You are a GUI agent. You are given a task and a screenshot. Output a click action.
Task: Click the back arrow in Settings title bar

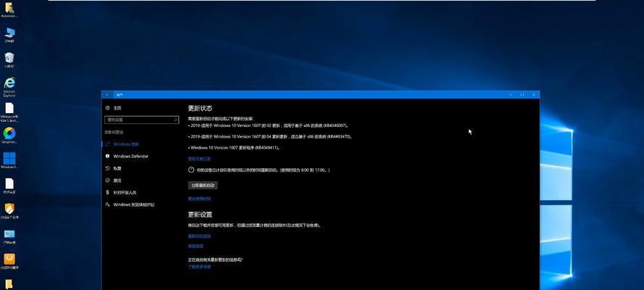coord(107,95)
